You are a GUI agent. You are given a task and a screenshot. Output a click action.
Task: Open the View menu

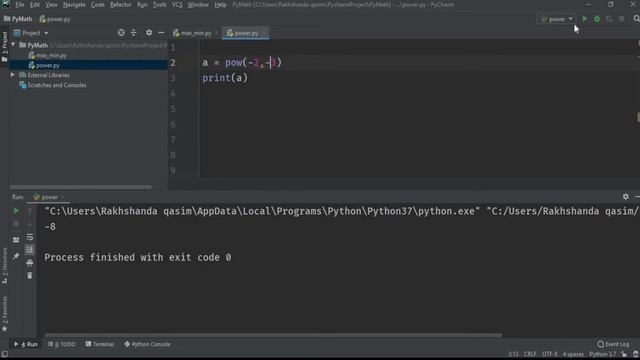pos(51,5)
